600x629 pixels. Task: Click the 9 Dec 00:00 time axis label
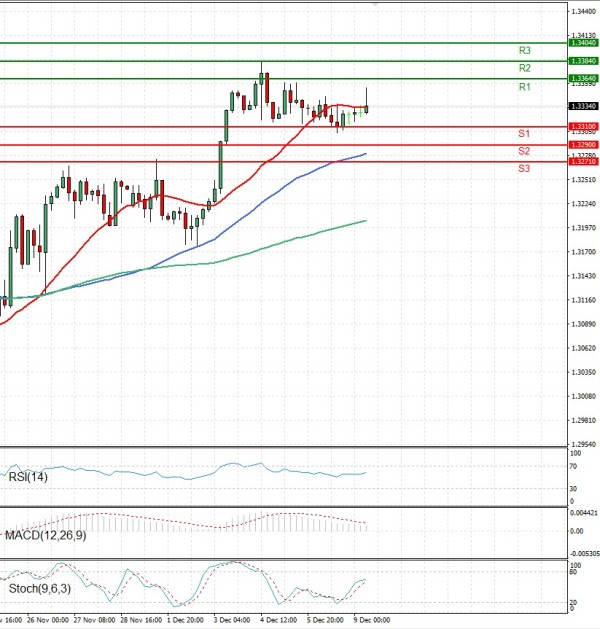coord(370,620)
